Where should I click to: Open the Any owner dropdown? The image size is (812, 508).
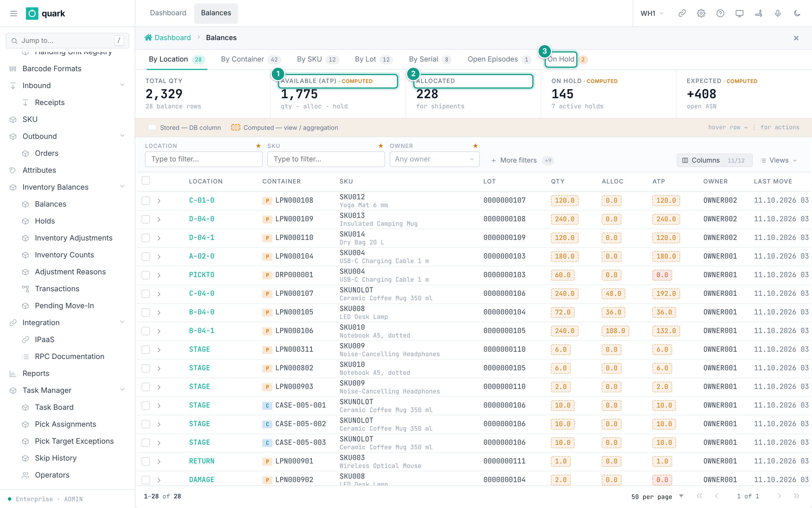pyautogui.click(x=434, y=159)
